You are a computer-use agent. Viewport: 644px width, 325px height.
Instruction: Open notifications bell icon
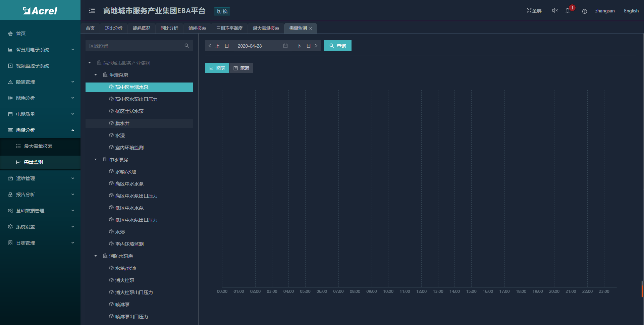[568, 11]
